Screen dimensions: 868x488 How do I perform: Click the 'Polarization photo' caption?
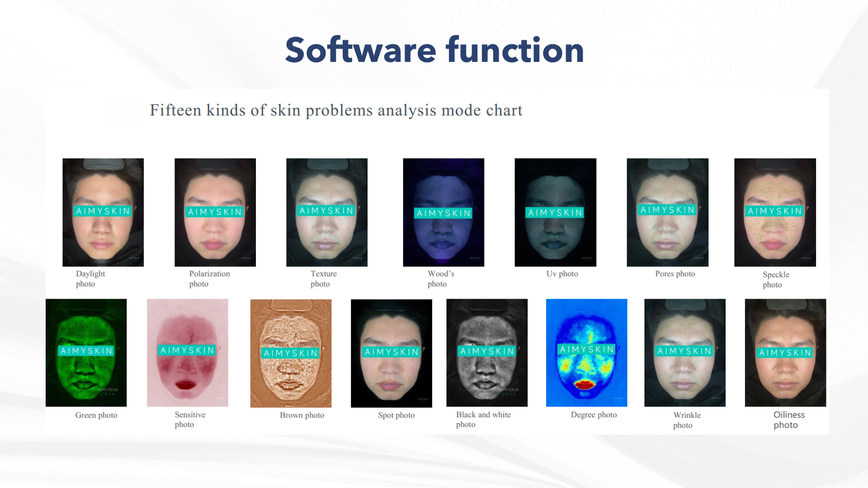[x=210, y=279]
